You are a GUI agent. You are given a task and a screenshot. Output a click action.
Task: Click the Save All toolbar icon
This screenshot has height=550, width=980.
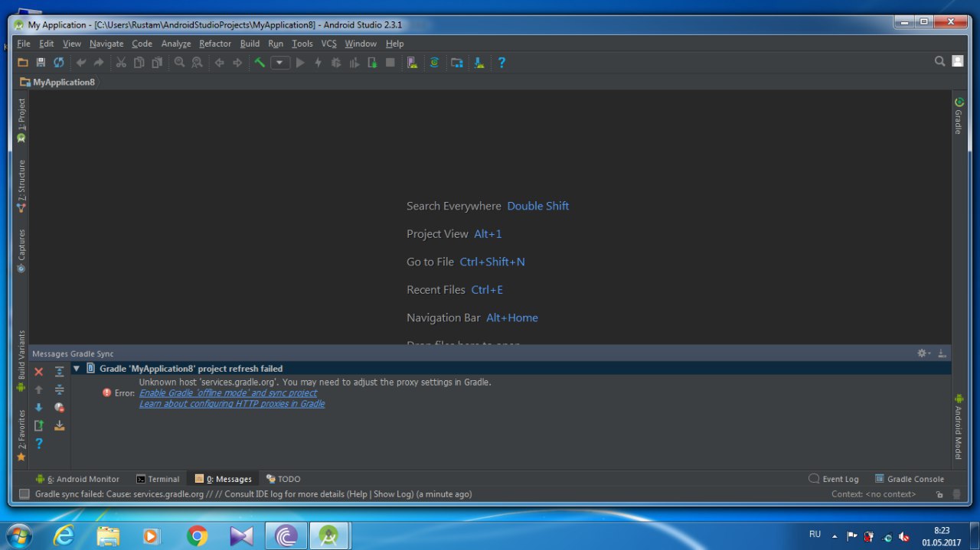point(41,63)
